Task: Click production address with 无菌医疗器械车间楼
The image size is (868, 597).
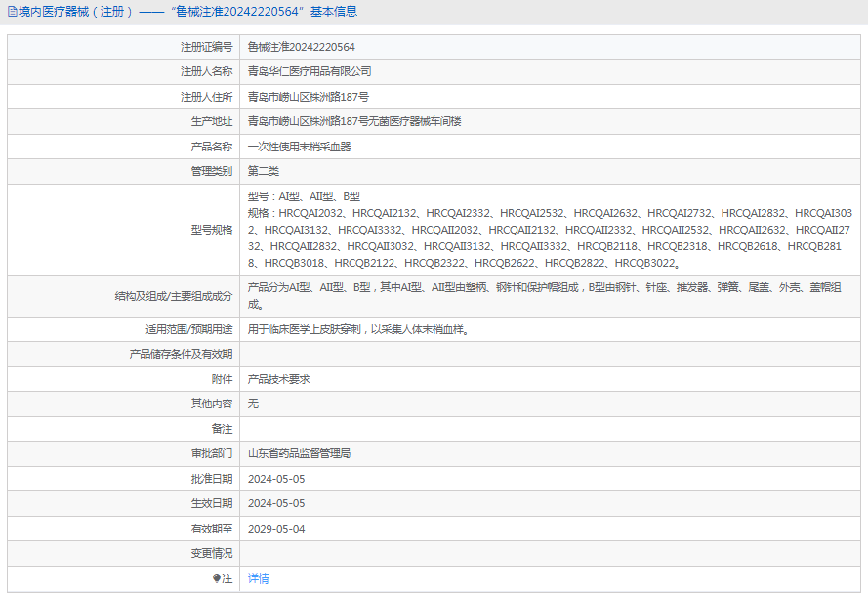Action: pos(354,121)
